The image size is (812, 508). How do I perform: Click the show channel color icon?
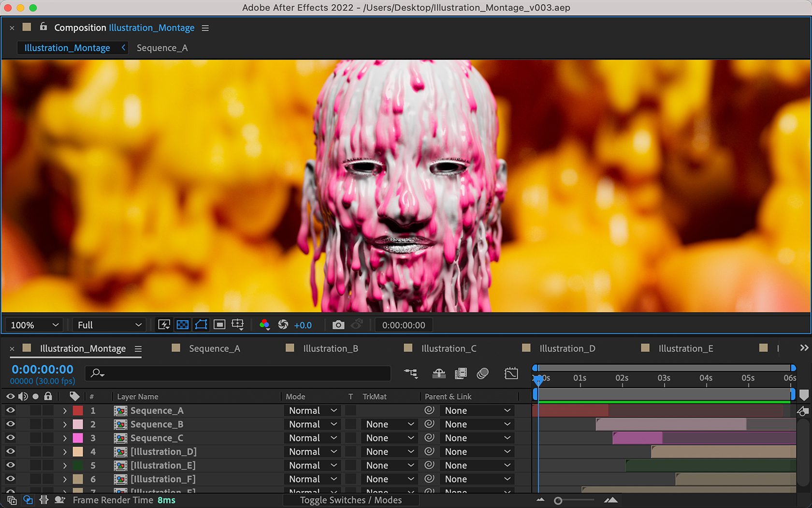[x=264, y=325]
